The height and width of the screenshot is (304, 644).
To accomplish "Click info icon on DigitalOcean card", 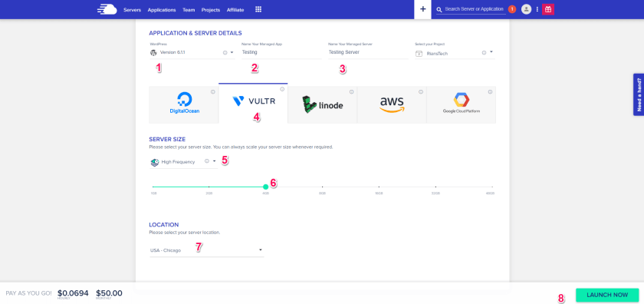I will point(213,91).
